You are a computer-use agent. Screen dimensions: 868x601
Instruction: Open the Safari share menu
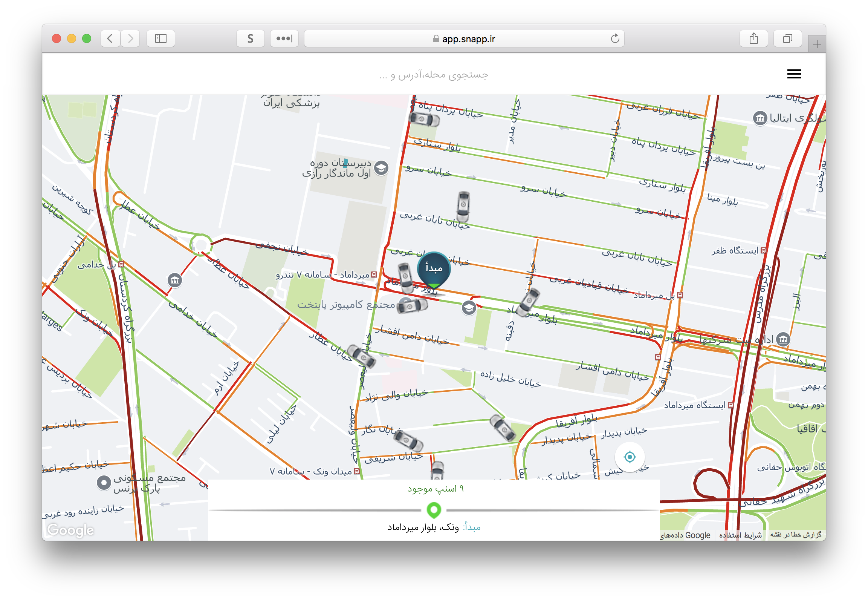pos(754,38)
